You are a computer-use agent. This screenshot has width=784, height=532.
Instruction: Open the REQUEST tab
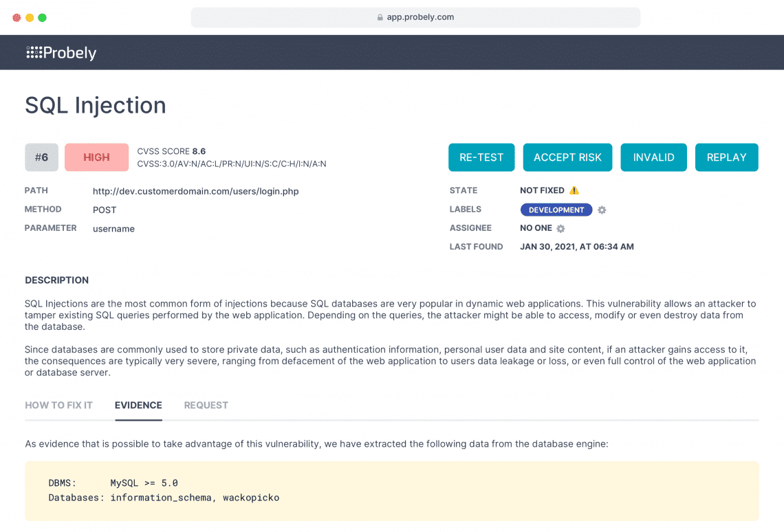pyautogui.click(x=206, y=405)
